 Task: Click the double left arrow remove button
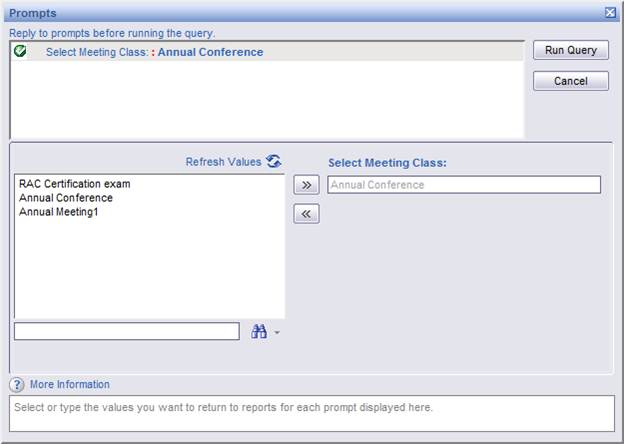(x=306, y=214)
